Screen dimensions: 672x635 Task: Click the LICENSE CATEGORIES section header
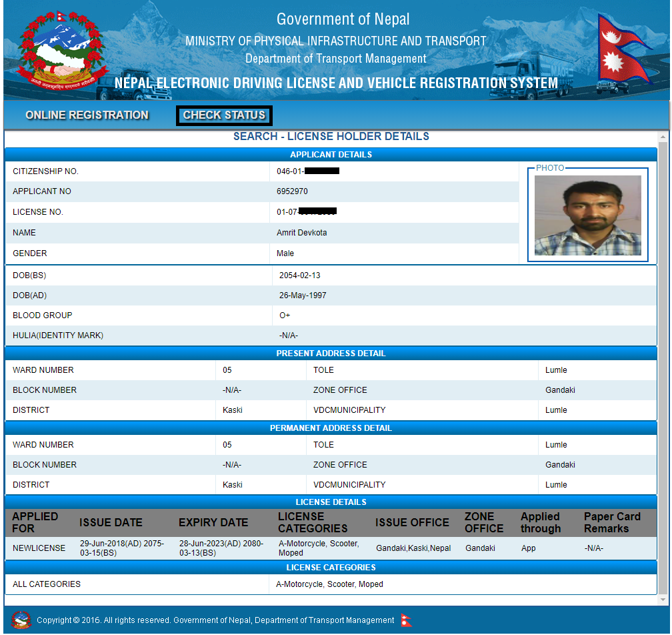(x=331, y=567)
